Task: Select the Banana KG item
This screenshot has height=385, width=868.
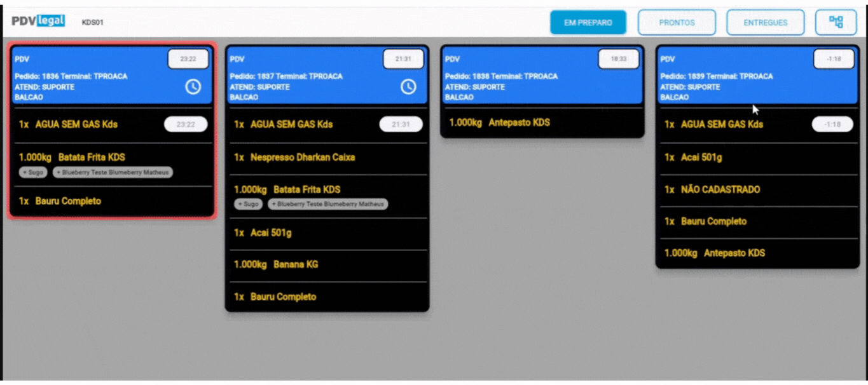Action: (x=294, y=265)
